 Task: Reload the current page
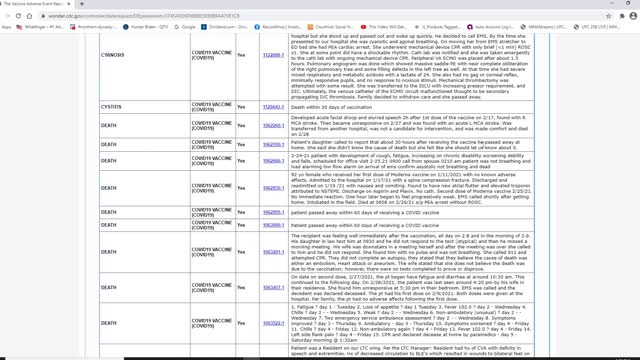(x=18, y=16)
